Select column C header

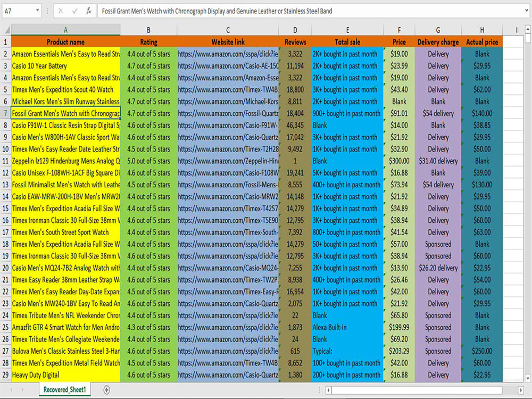tap(228, 30)
